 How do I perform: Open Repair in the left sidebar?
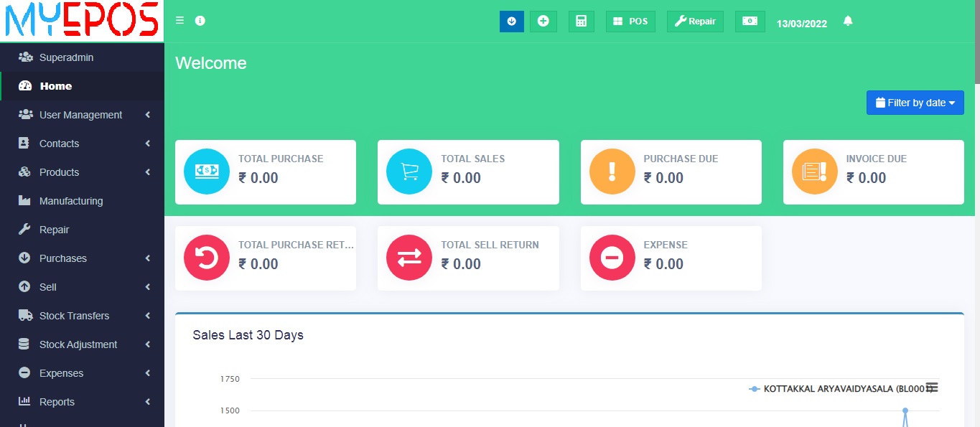(82, 230)
